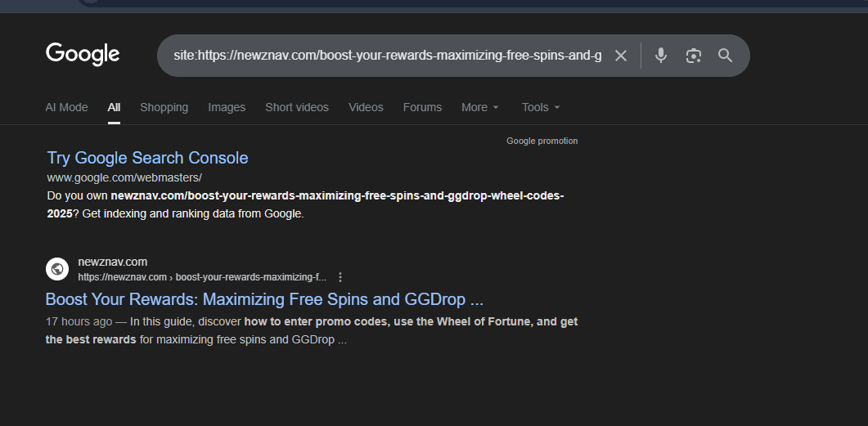Viewport: 868px width, 426px height.
Task: Click the newznav.com result URL breadcrumb
Action: click(x=202, y=277)
